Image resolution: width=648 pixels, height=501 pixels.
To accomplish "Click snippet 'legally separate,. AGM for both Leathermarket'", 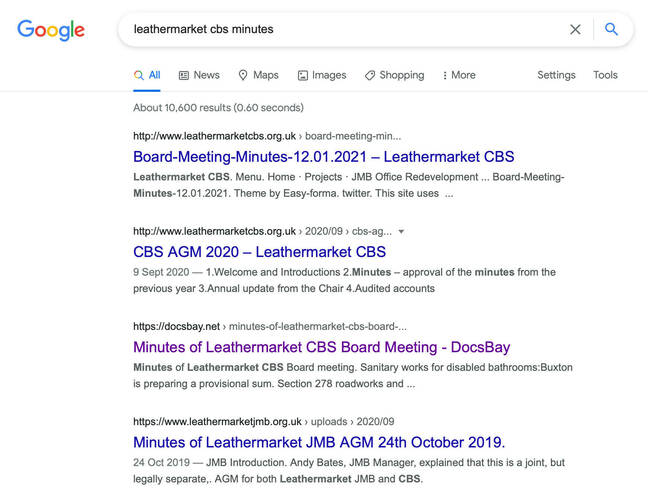I will point(242,479).
